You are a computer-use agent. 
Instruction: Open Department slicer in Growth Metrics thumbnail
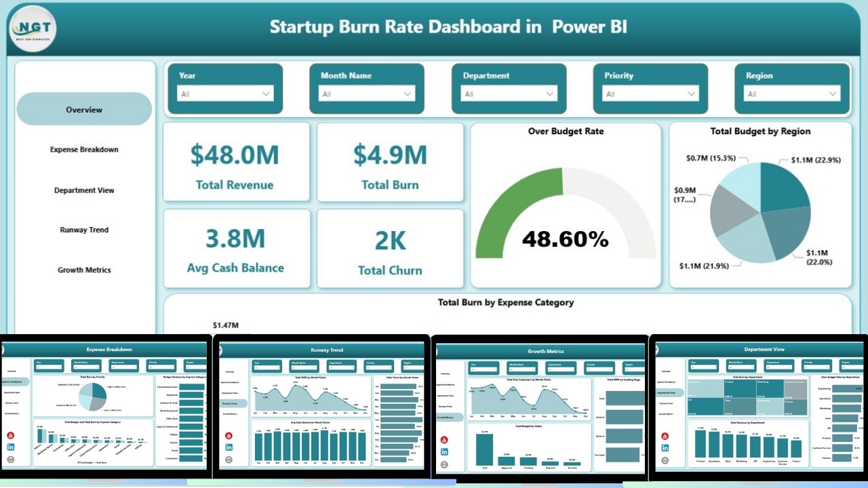tap(561, 368)
